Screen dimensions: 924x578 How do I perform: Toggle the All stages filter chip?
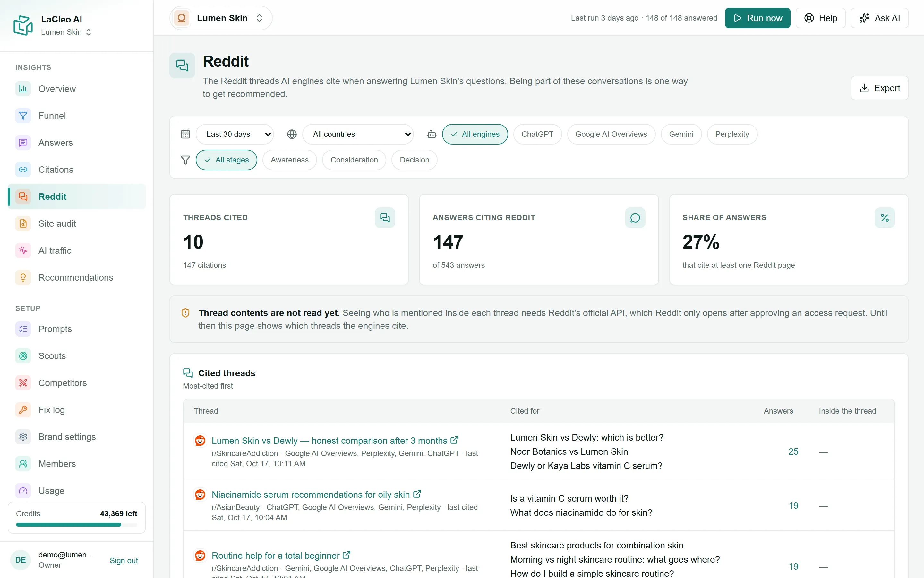tap(227, 160)
